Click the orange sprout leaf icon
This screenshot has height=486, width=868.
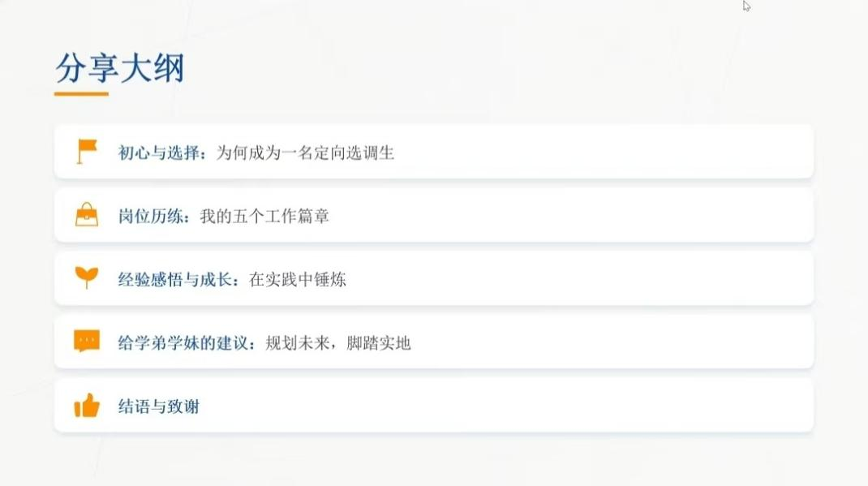click(x=87, y=277)
